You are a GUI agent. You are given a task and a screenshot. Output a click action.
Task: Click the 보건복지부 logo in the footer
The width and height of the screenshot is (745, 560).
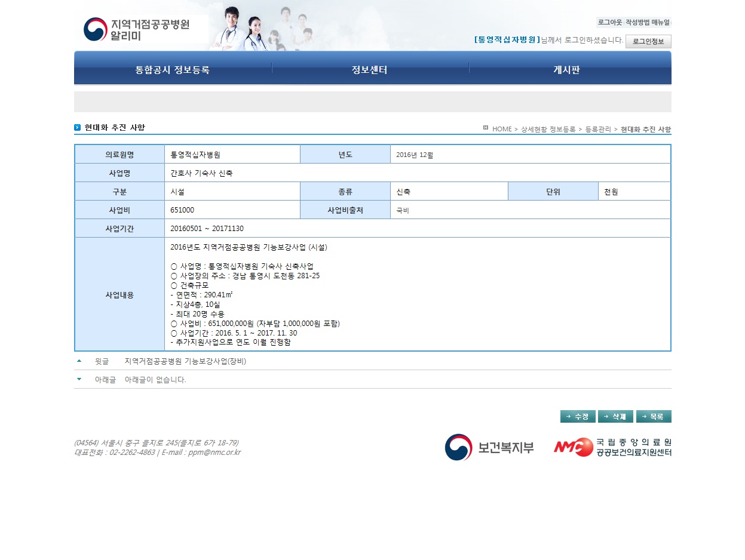(489, 447)
